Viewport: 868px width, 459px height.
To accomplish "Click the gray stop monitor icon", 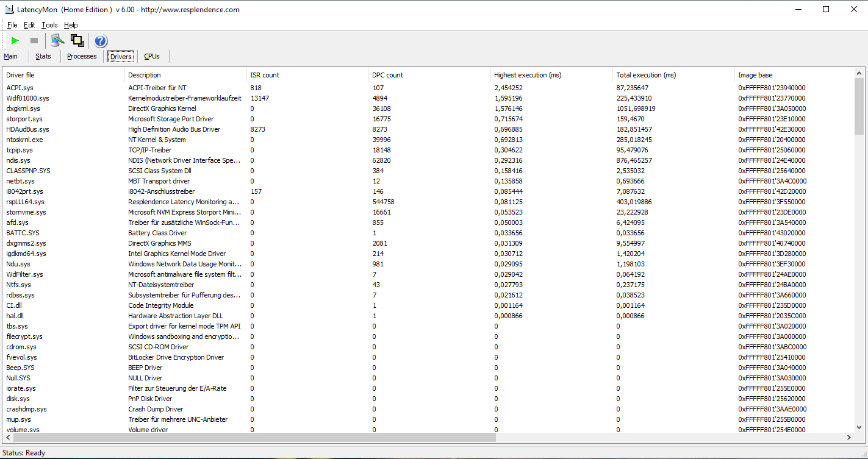I will coord(34,41).
